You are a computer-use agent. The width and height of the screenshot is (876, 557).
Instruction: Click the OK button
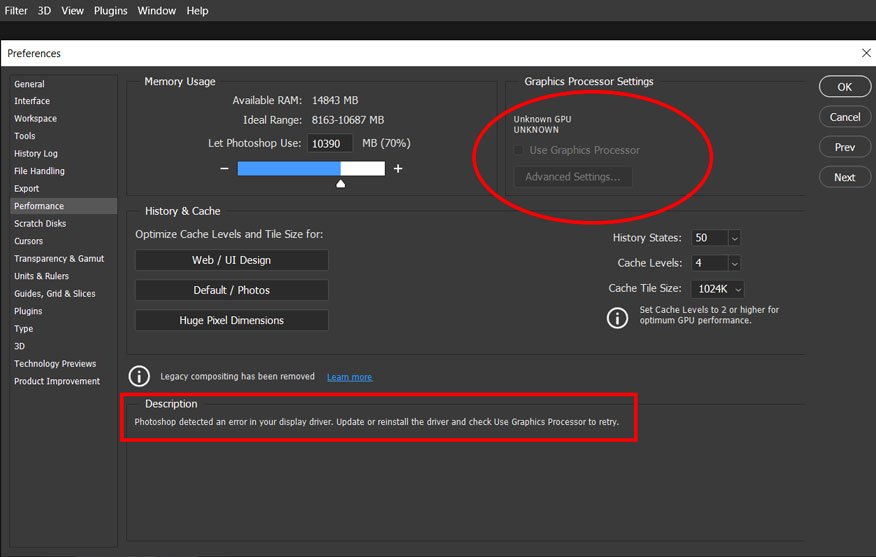click(844, 87)
